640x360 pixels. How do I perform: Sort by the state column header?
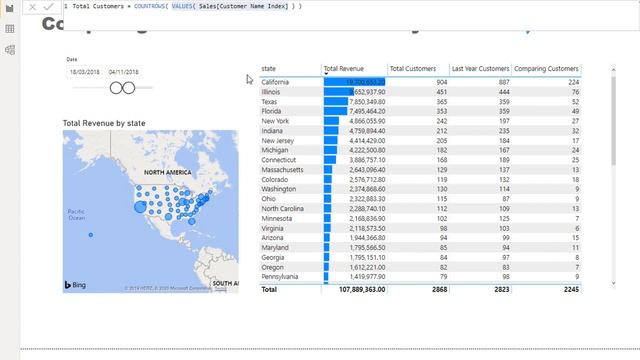[269, 69]
